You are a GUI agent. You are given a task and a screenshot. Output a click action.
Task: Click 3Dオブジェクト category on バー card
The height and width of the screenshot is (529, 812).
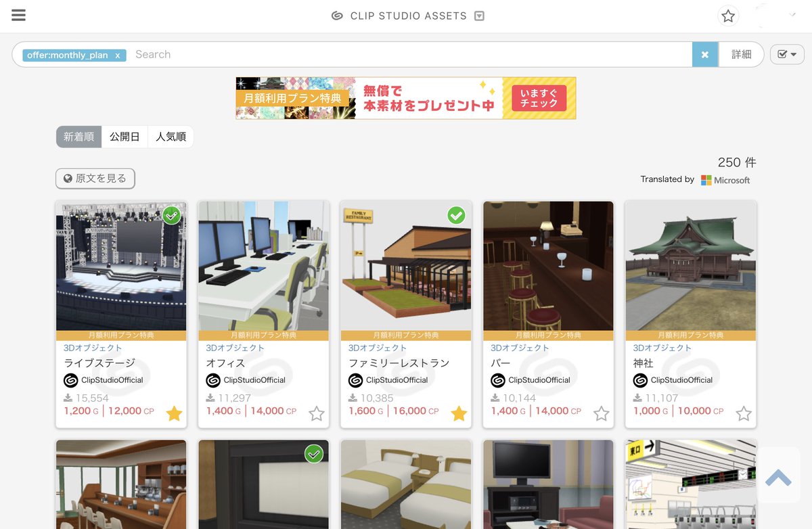(520, 348)
